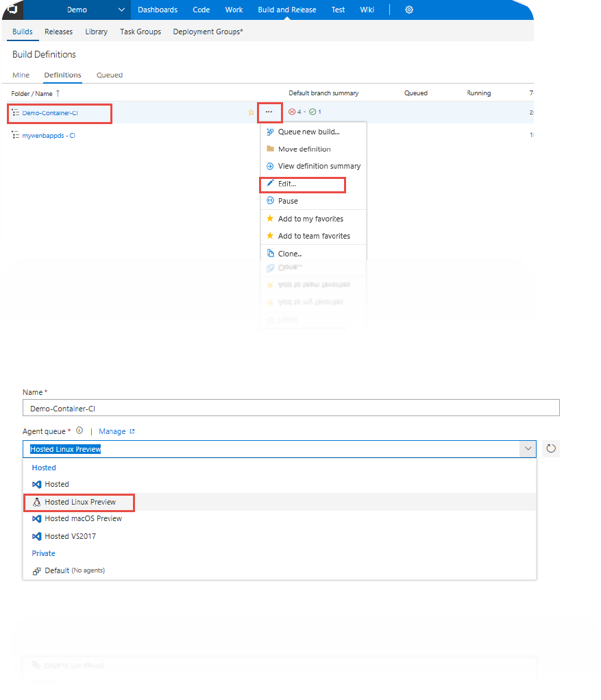Expand the Demo project dropdown
Image resolution: width=601 pixels, height=700 pixels.
pos(121,10)
